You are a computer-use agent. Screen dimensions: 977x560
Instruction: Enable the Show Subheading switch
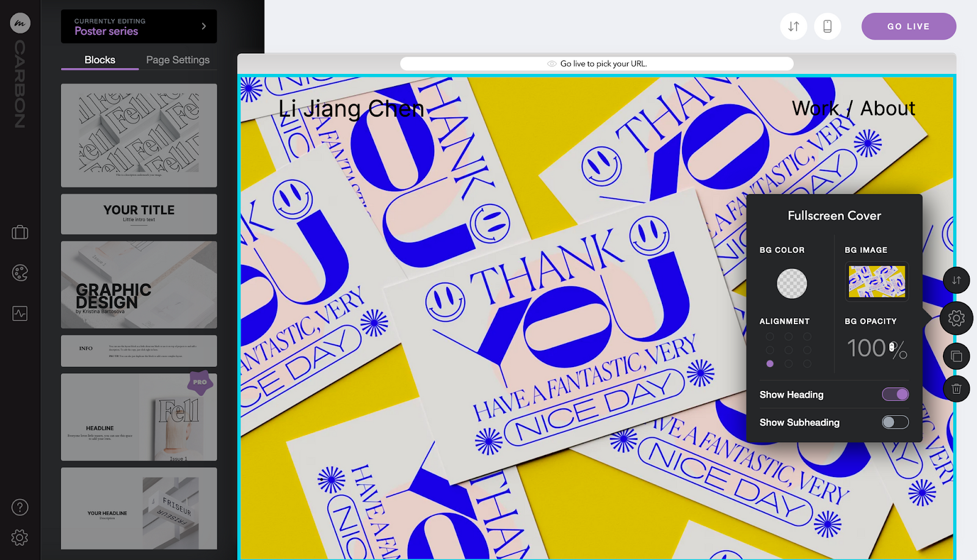tap(895, 422)
